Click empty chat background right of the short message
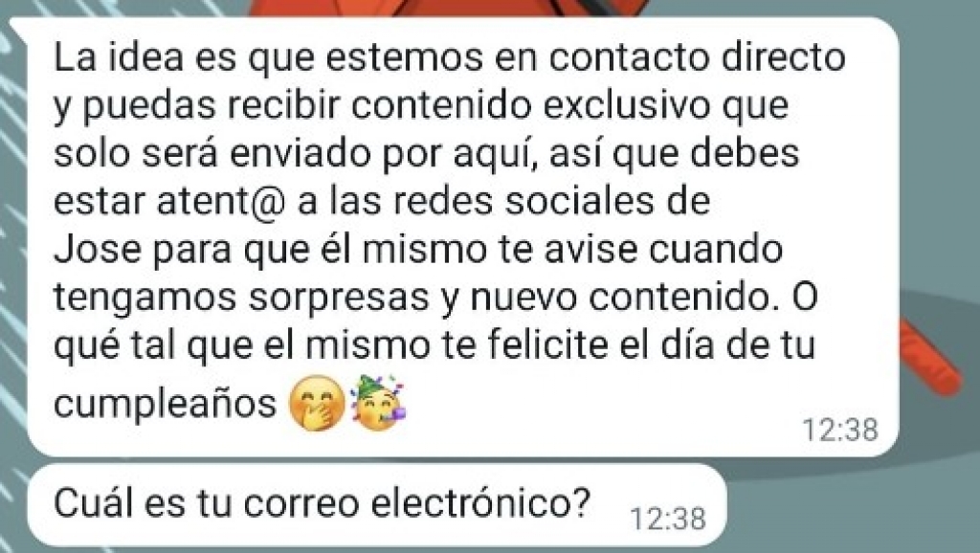This screenshot has width=980, height=553. point(844,506)
